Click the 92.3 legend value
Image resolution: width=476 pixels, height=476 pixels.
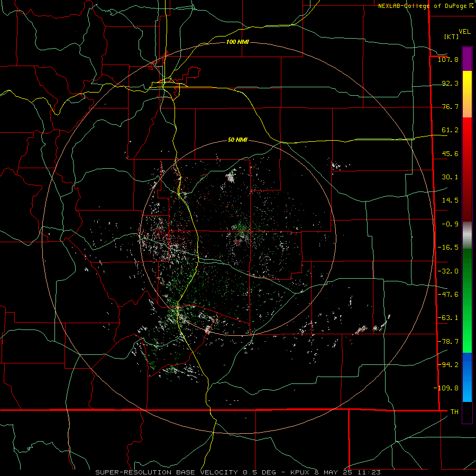click(x=450, y=83)
